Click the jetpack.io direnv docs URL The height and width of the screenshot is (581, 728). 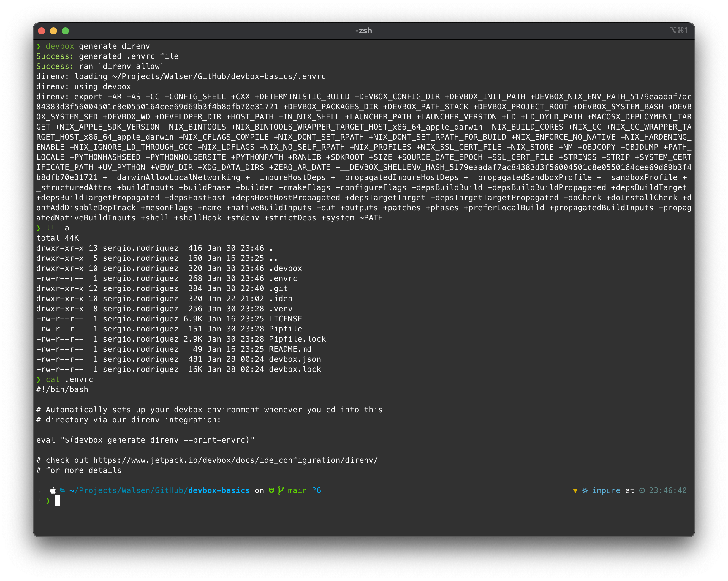point(236,460)
